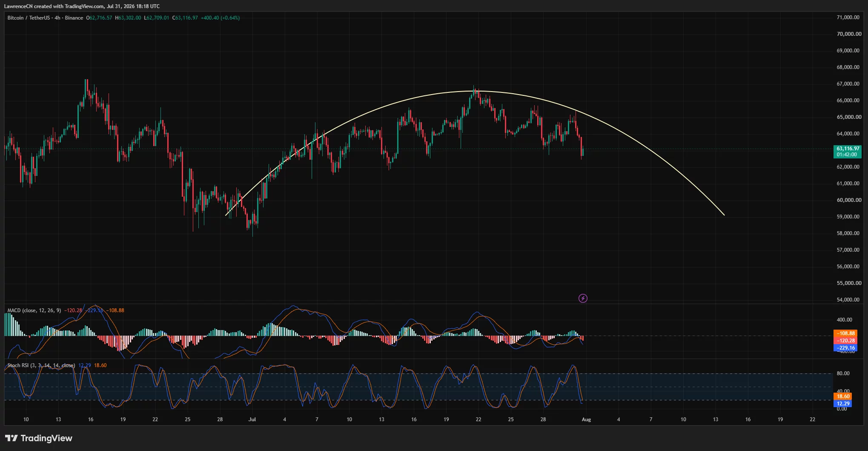The height and width of the screenshot is (451, 868).
Task: Click the 70,000.00 price axis label
Action: point(848,34)
